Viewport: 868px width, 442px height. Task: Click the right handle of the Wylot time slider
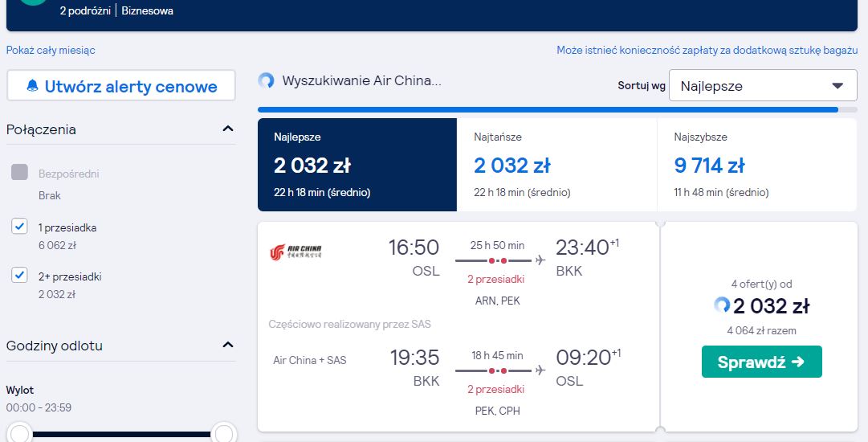224,433
